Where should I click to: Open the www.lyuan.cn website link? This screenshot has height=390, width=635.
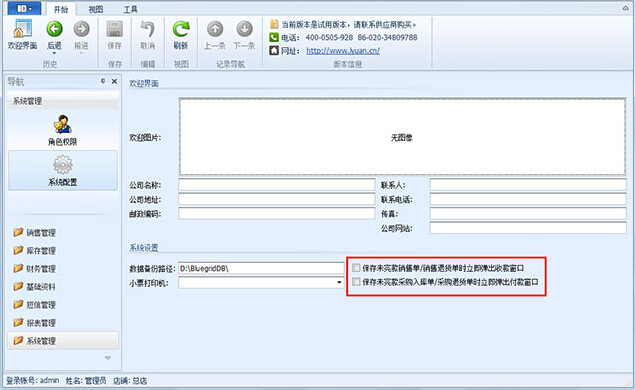pyautogui.click(x=343, y=51)
